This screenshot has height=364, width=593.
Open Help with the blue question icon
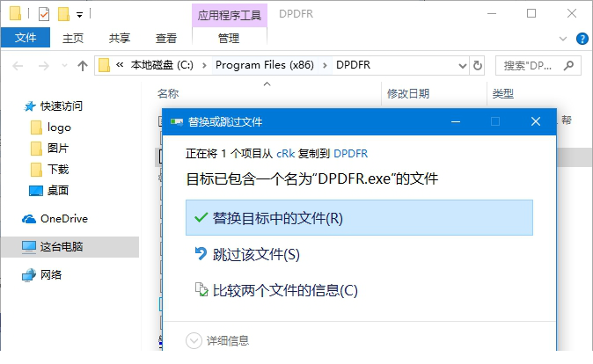(x=582, y=39)
